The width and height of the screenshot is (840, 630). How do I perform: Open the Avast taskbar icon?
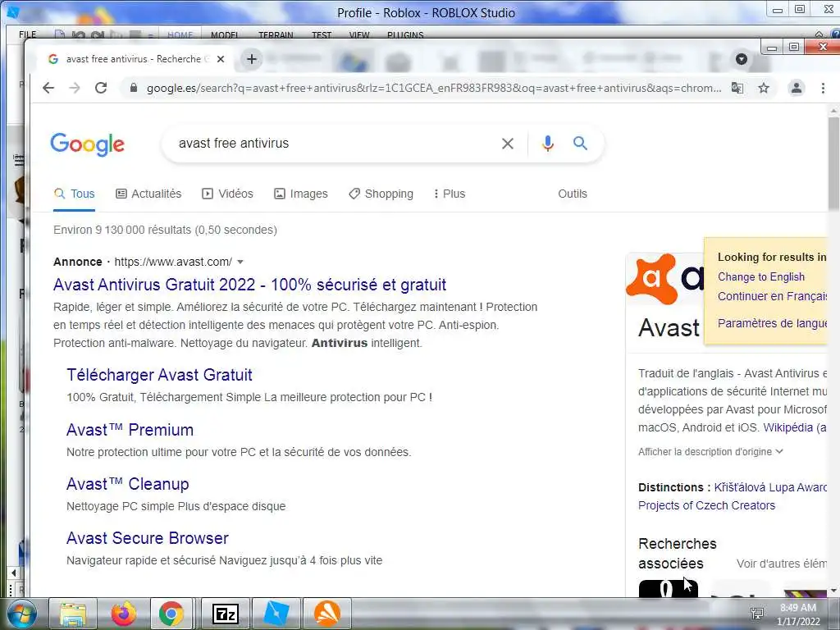pos(326,614)
